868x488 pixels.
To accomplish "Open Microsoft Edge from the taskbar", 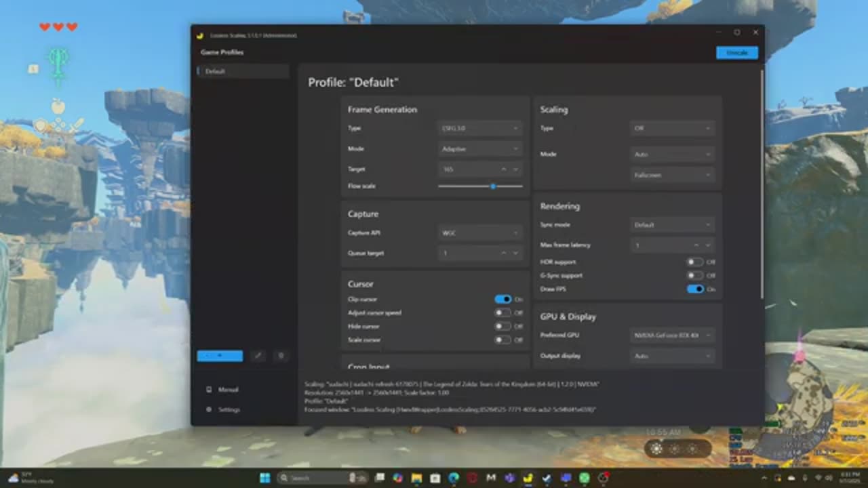I will 454,478.
